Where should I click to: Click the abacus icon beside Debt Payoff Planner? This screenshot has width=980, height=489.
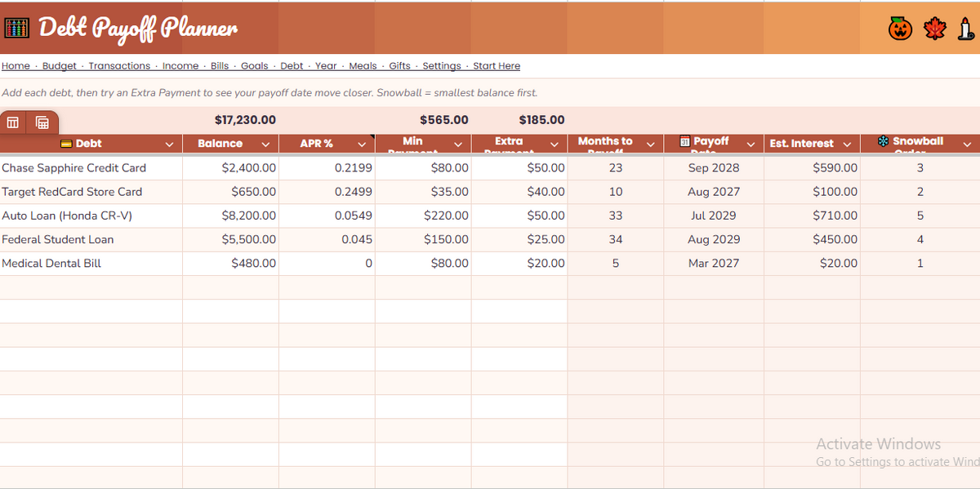click(x=17, y=29)
